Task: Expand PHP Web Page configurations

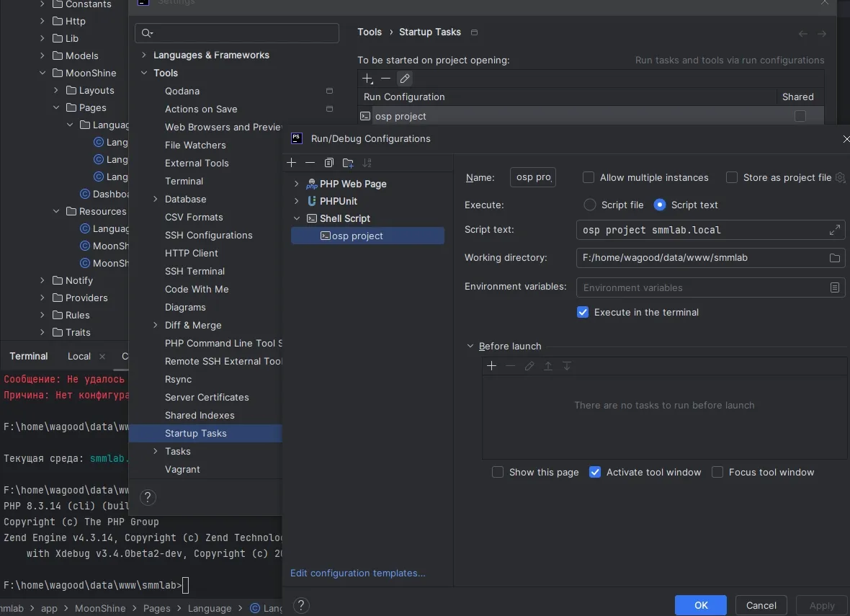Action: [297, 184]
